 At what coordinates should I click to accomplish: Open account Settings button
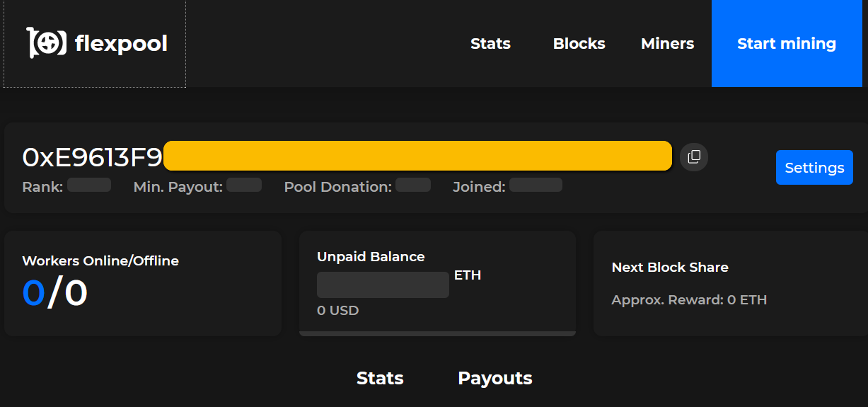(x=814, y=168)
